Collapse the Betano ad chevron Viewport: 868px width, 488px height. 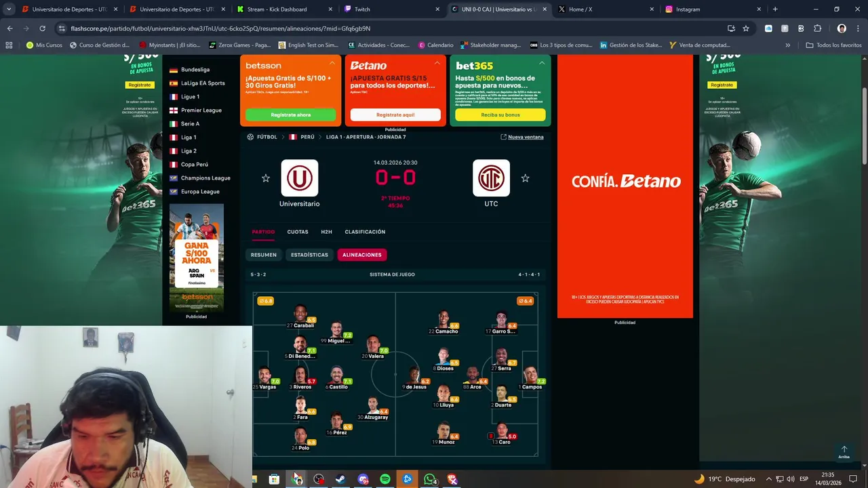(437, 63)
